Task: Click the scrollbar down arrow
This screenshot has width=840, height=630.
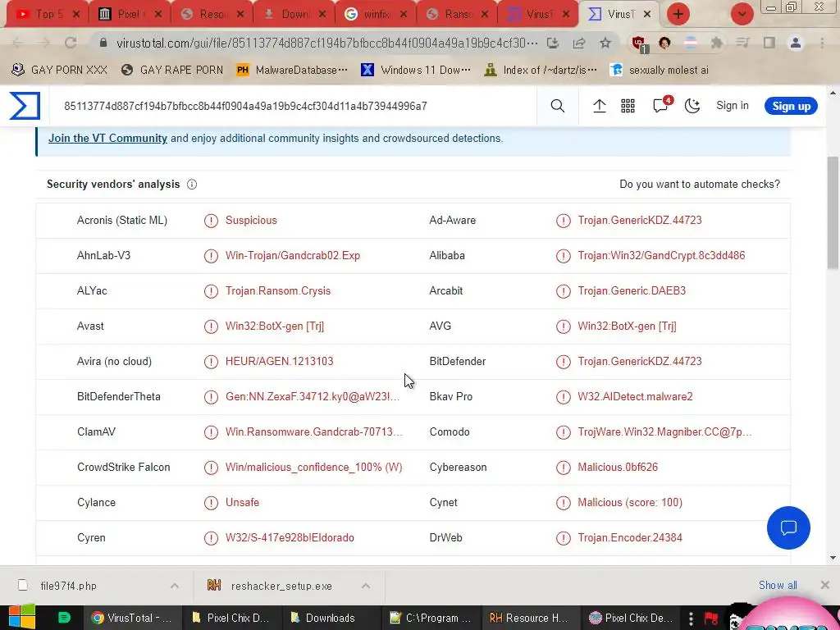Action: [x=833, y=558]
